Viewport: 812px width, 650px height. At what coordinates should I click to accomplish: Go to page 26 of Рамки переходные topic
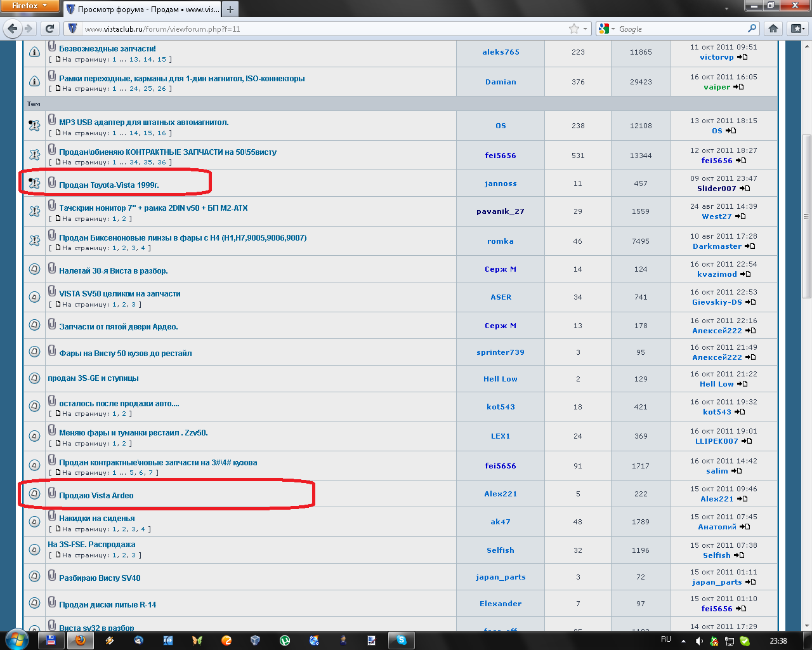(162, 89)
